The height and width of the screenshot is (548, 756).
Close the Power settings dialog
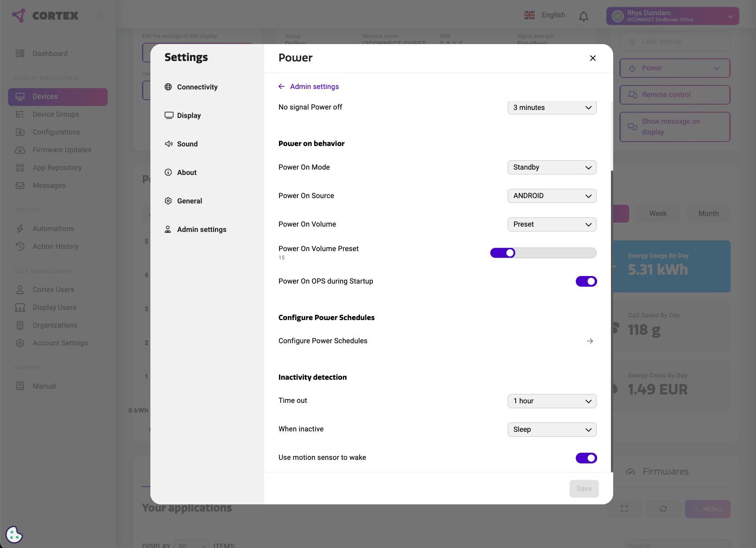(x=593, y=58)
